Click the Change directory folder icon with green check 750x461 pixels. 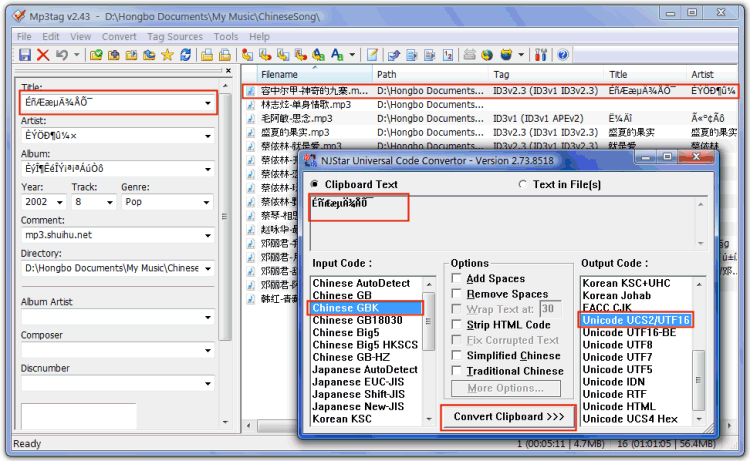pyautogui.click(x=96, y=55)
